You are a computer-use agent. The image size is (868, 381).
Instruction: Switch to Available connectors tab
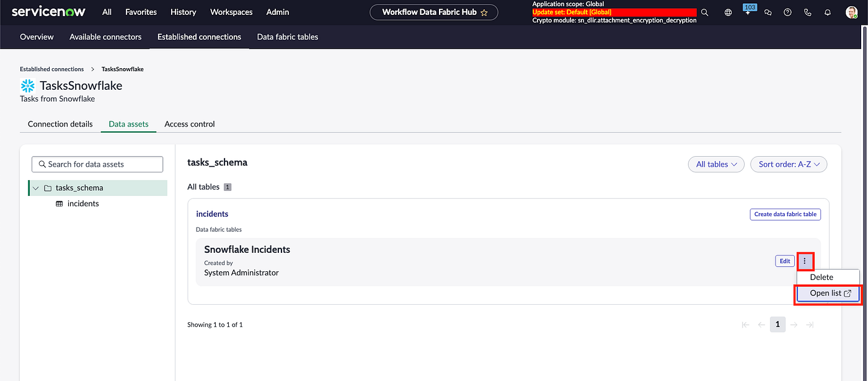(105, 37)
